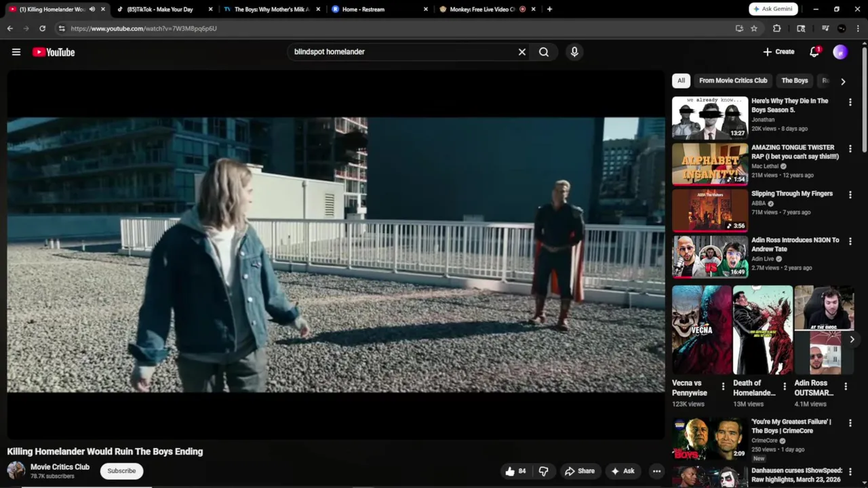Open 'You're My Greatest Failure' video title
The width and height of the screenshot is (868, 488).
(791, 426)
